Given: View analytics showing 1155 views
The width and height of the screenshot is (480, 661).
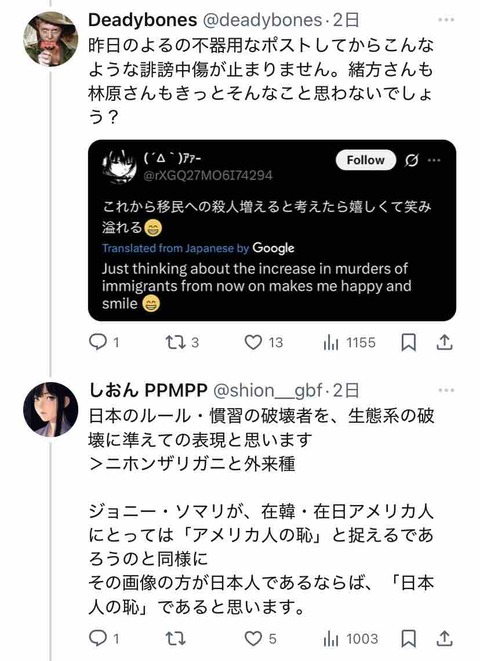Looking at the screenshot, I should click(x=349, y=342).
